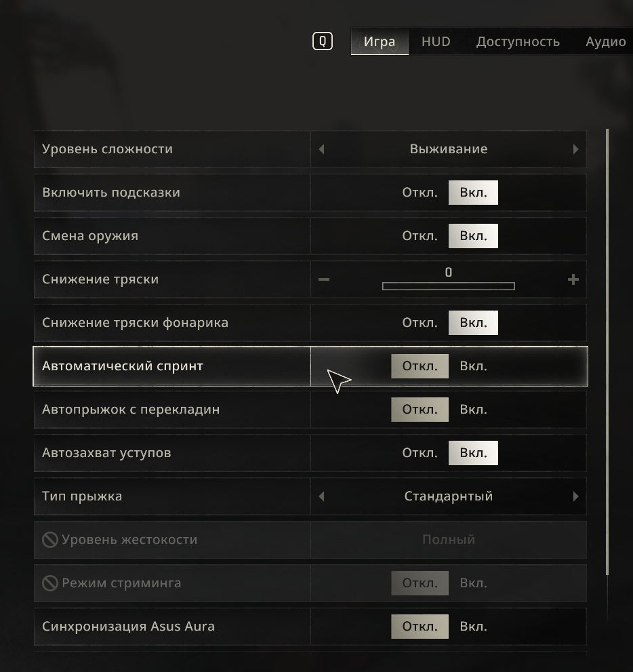Select the Уровень сложности label
The height and width of the screenshot is (672, 633).
point(108,149)
